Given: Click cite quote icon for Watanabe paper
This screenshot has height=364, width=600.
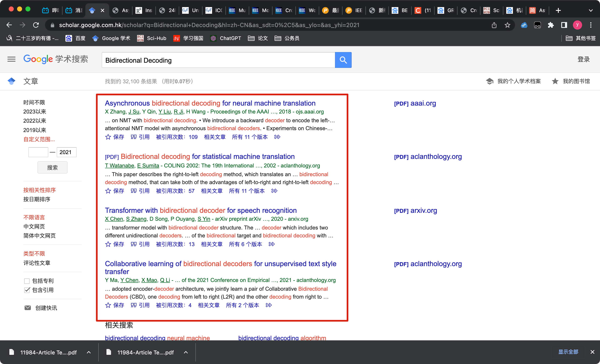Looking at the screenshot, I should coord(134,191).
